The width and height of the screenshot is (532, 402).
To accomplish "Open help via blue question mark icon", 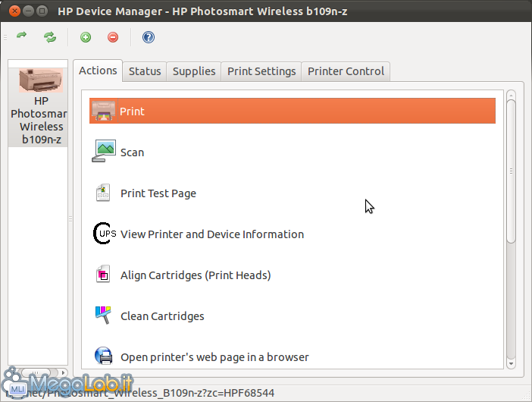I will click(x=149, y=37).
